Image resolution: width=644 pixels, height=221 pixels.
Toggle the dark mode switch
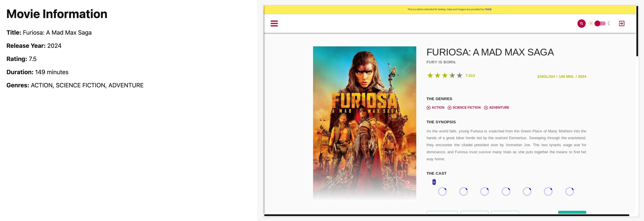tap(600, 24)
